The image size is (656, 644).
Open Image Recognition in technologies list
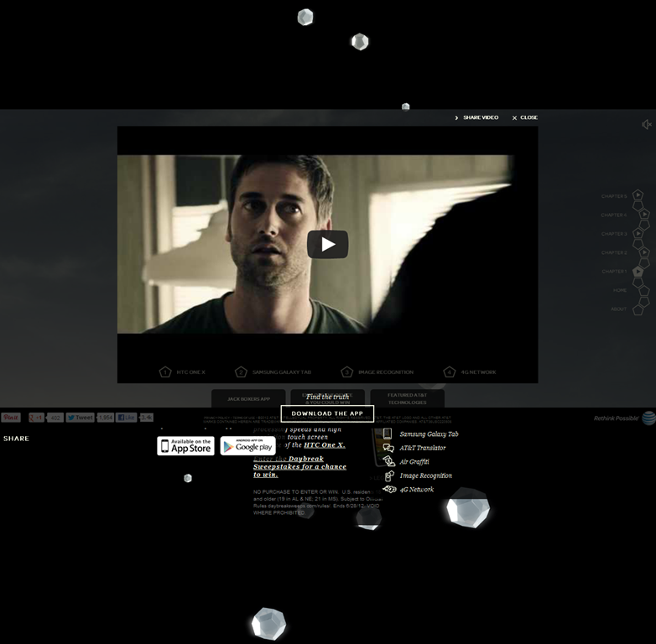[425, 475]
